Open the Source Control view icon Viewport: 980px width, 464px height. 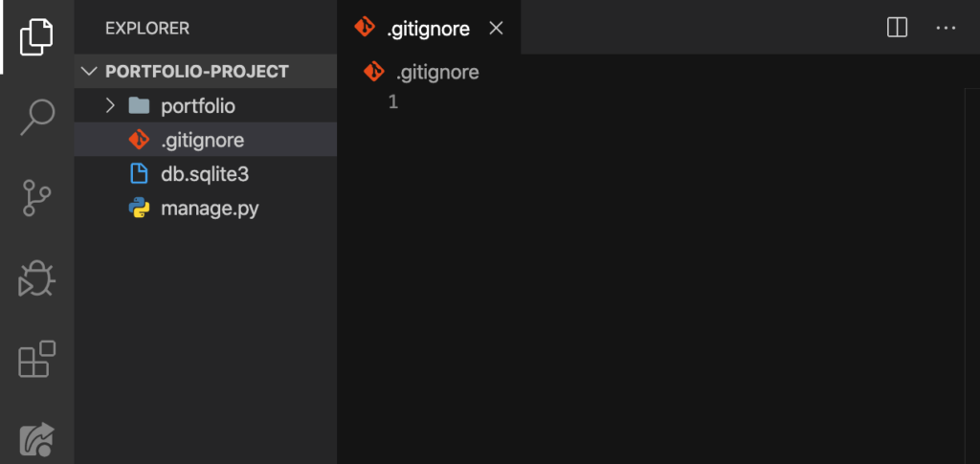[36, 197]
